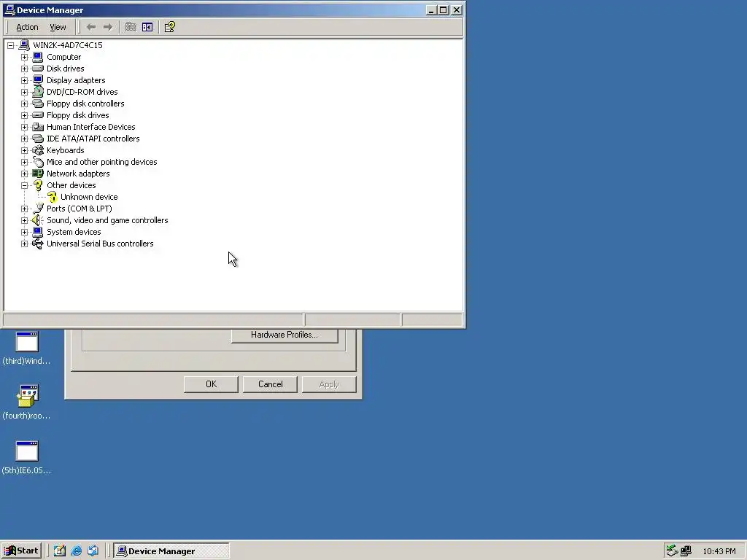Select the Unknown device entry
This screenshot has width=747, height=560.
(x=89, y=197)
